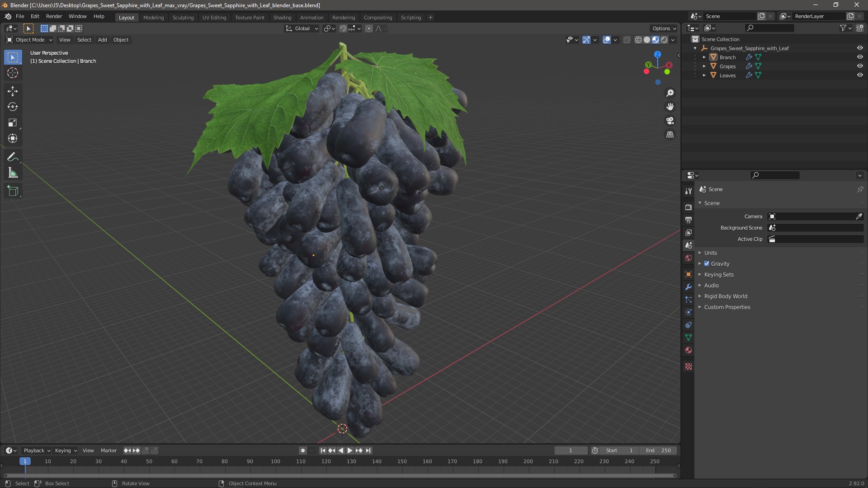Hide the Leaves object in outliner
Image resolution: width=868 pixels, height=488 pixels.
[860, 75]
